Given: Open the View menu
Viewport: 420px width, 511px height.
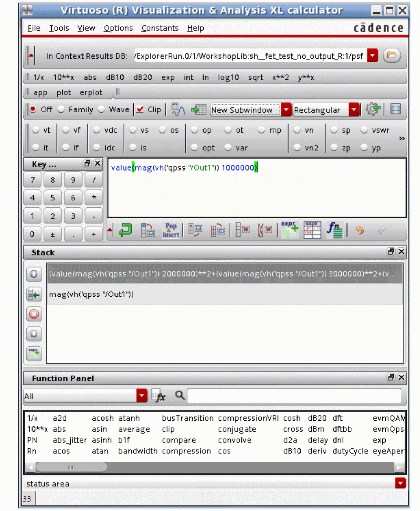Looking at the screenshot, I should 86,28.
